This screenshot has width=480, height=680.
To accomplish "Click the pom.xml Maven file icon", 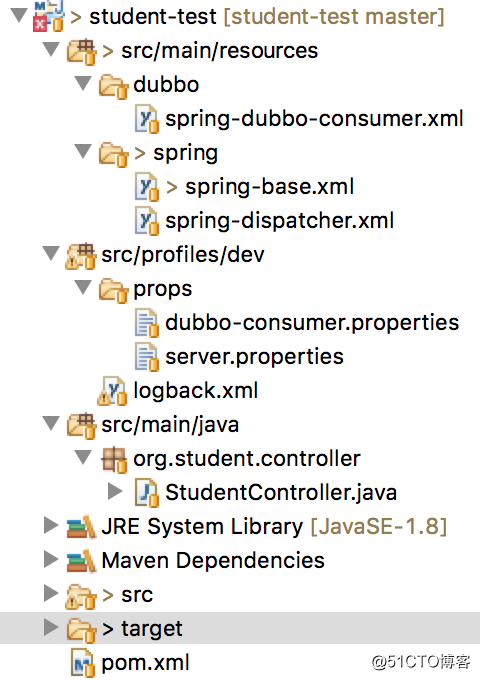I will (83, 663).
